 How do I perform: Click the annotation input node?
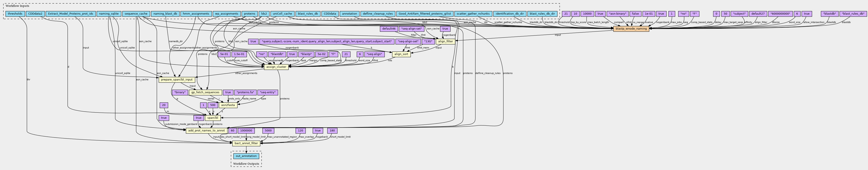[x=349, y=14]
